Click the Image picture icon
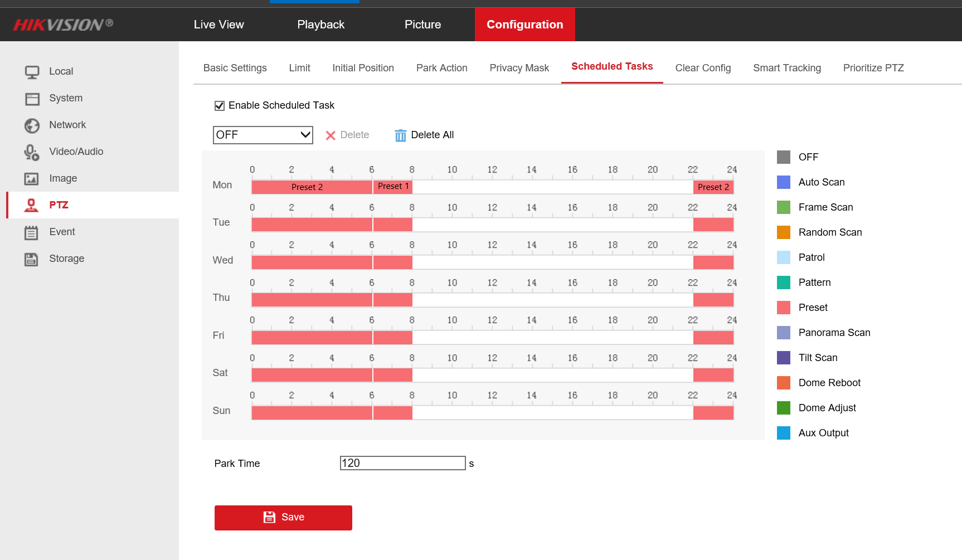 32,179
